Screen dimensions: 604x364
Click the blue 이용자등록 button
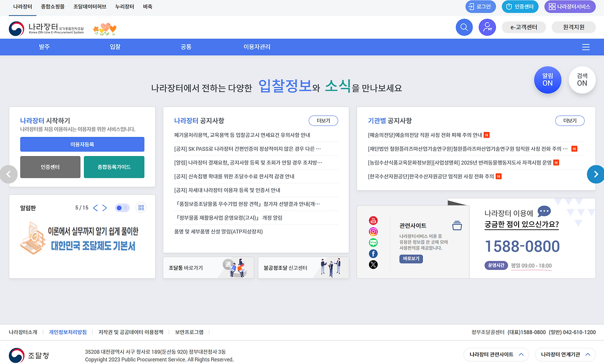pyautogui.click(x=82, y=144)
